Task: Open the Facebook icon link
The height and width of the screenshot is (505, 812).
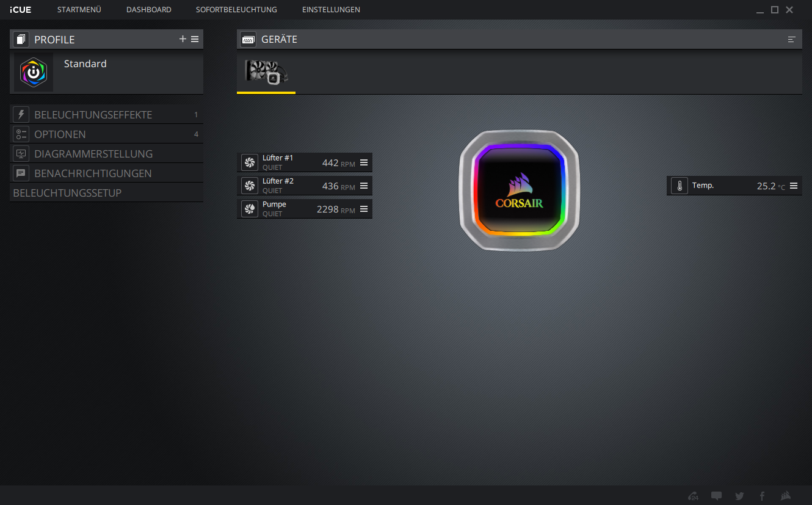Action: (x=762, y=496)
